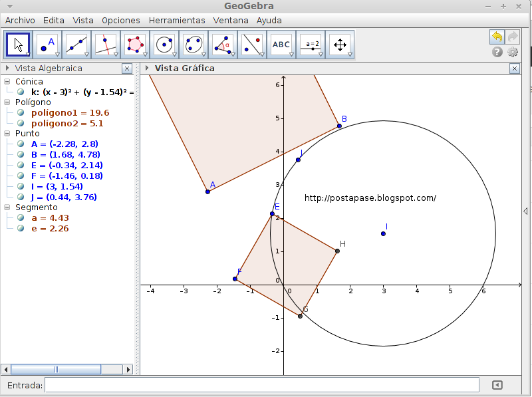
Task: Select the Circle with Center tool
Action: (x=164, y=44)
